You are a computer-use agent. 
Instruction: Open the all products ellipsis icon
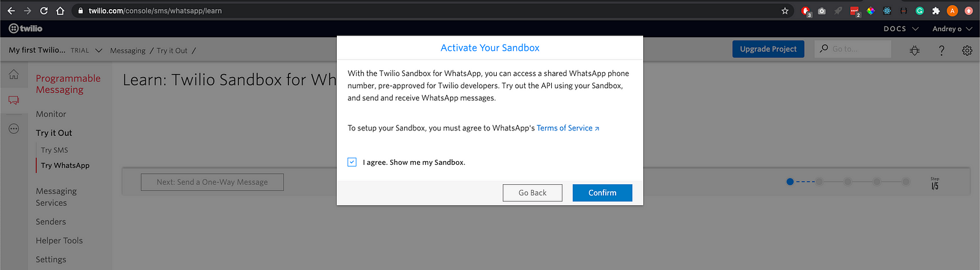click(13, 129)
